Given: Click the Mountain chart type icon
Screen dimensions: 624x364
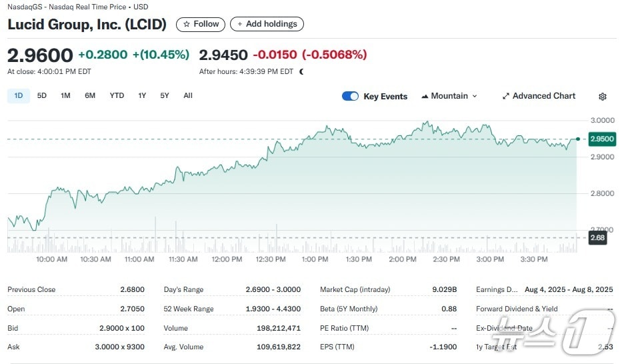Looking at the screenshot, I should 425,96.
